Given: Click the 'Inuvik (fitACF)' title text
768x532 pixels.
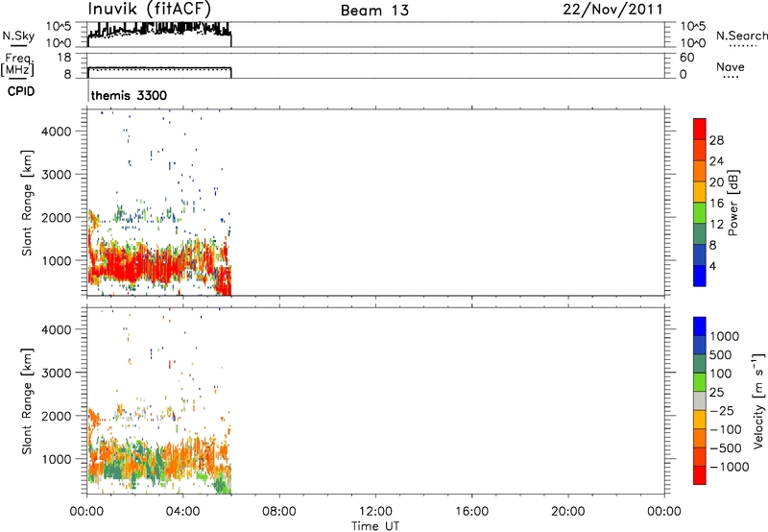Looking at the screenshot, I should (x=150, y=10).
